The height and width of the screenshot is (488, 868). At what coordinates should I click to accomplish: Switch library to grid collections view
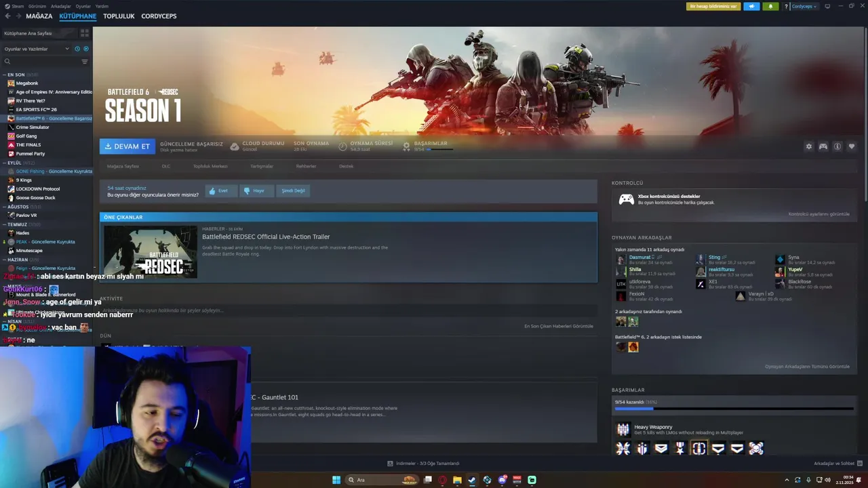click(83, 33)
